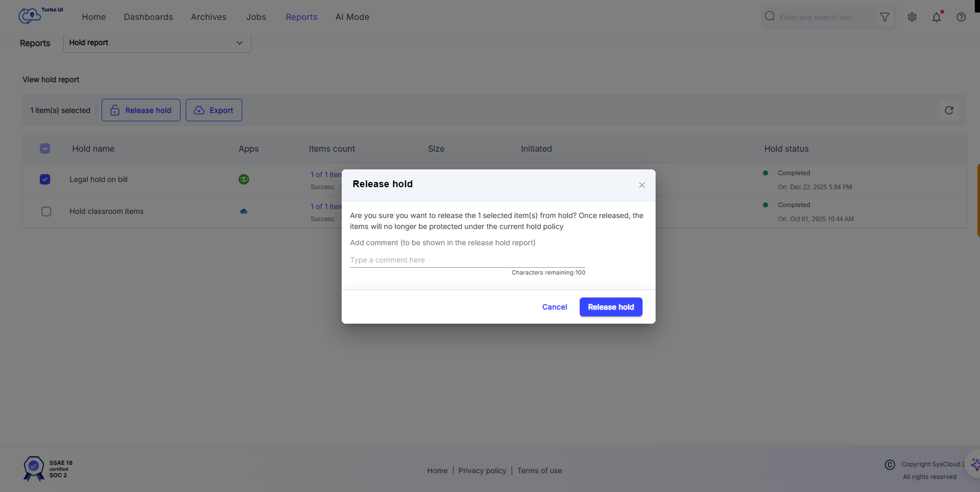The image size is (980, 492).
Task: Click Hold name column header
Action: pyautogui.click(x=93, y=148)
